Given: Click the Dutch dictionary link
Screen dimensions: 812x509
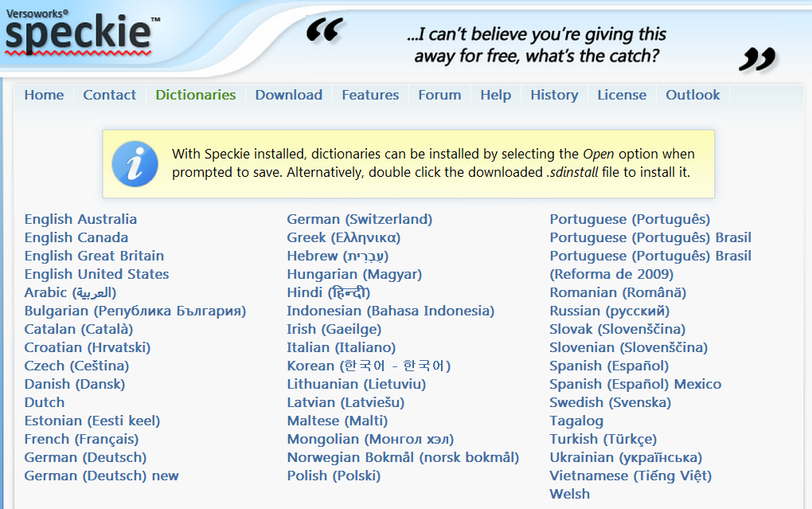Looking at the screenshot, I should [x=45, y=403].
